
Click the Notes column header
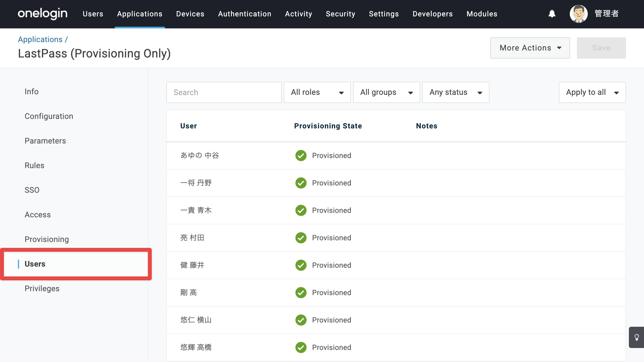click(426, 126)
